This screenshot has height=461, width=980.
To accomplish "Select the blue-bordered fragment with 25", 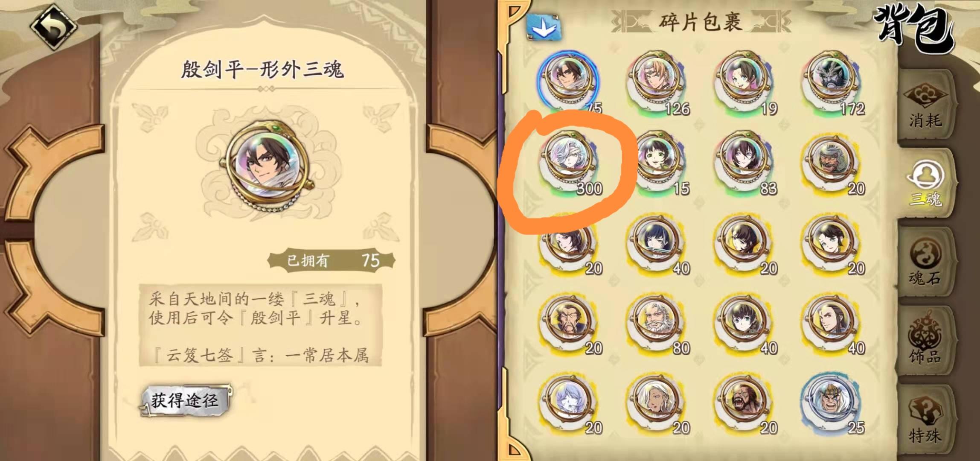I will pyautogui.click(x=832, y=403).
